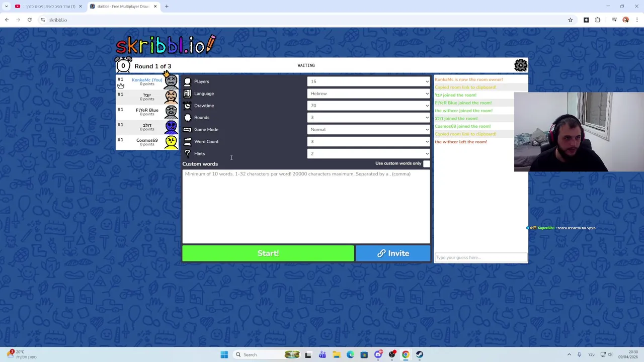Open the Players count dropdown
The image size is (644, 362).
click(368, 81)
